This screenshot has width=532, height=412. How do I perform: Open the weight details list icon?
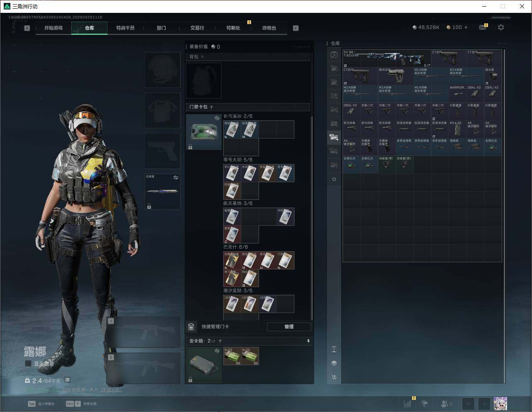coord(67,380)
